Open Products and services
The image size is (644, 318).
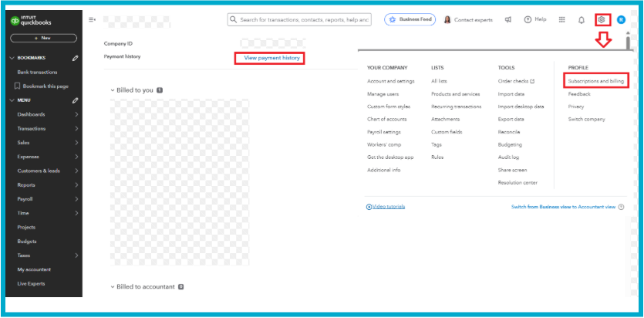coord(456,94)
